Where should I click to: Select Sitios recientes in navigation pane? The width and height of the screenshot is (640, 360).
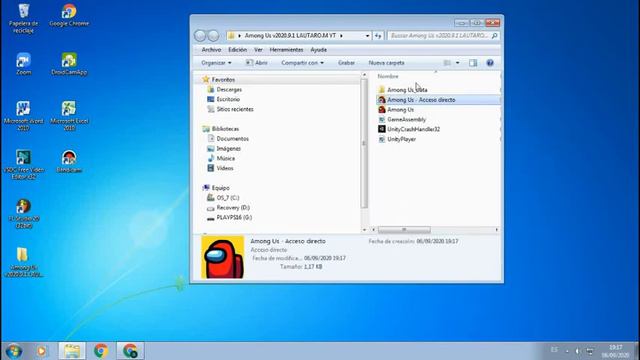coord(230,109)
